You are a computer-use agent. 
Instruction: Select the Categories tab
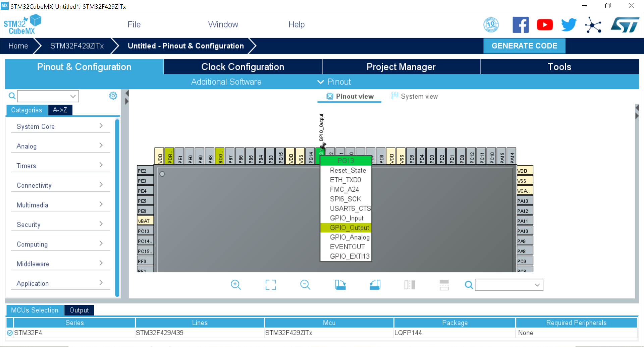pos(27,110)
